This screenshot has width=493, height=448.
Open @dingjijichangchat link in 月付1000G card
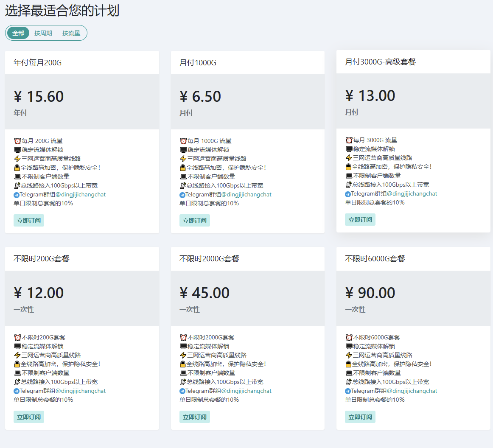tap(246, 195)
